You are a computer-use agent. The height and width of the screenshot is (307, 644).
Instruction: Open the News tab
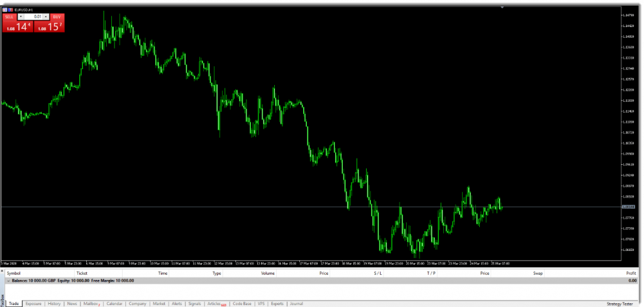click(x=72, y=304)
